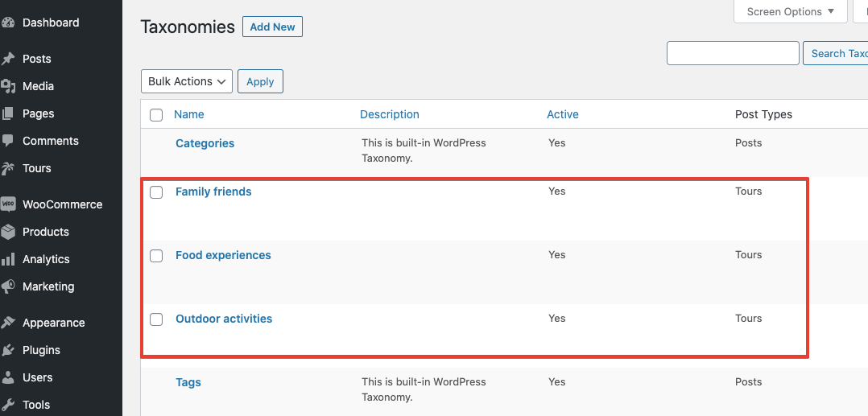Open the Bulk Actions dropdown
This screenshot has width=868, height=416.
187,81
